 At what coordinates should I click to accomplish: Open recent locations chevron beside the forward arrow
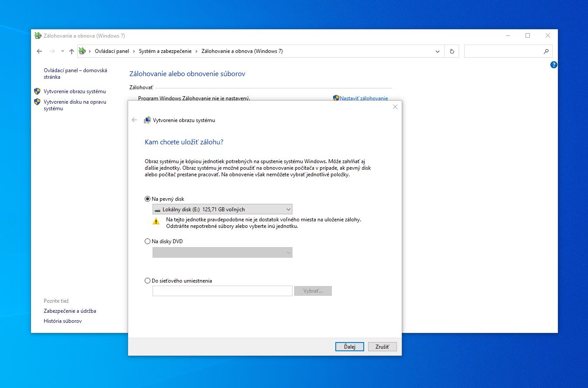(63, 51)
